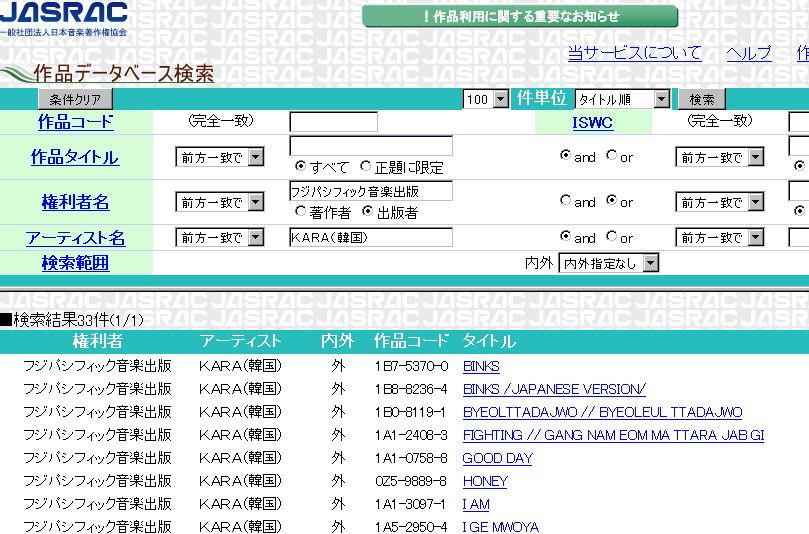Click the 権利者名 input containing フジパシフィック音楽出版

(x=371, y=191)
